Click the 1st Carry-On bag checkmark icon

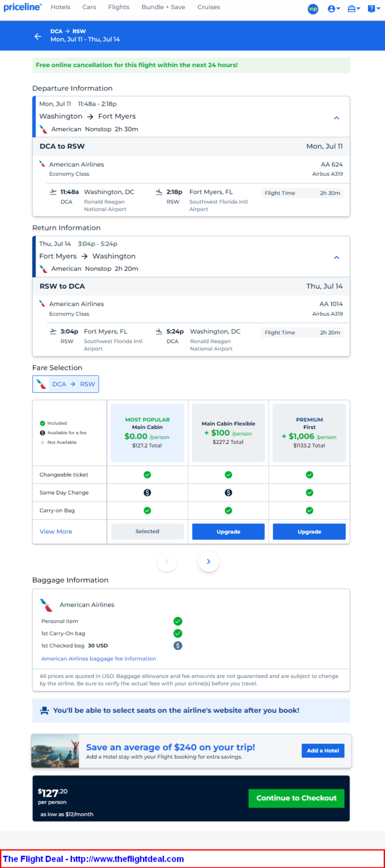click(178, 633)
